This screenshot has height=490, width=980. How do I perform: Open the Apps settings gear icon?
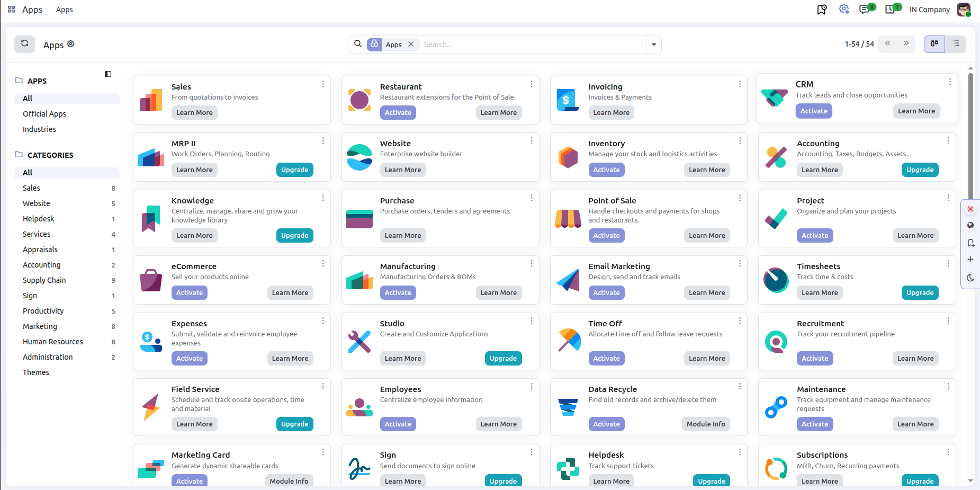pos(71,44)
